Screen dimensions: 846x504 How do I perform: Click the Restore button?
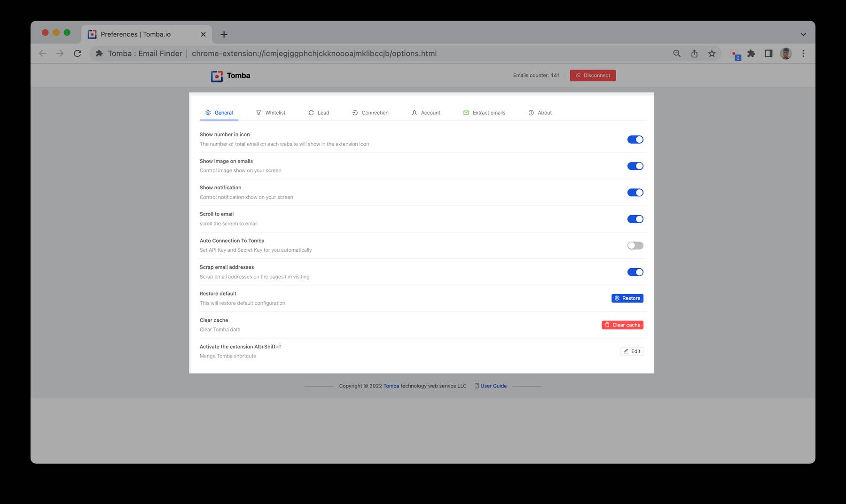[627, 298]
